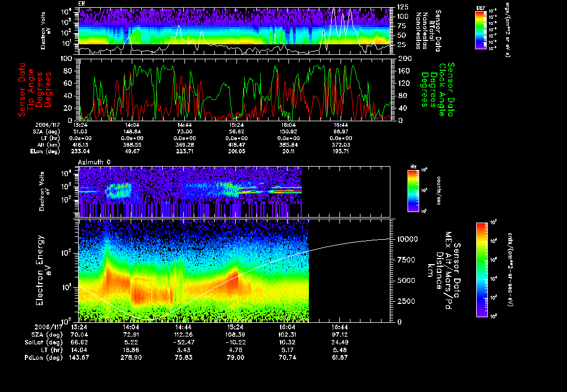Click the ER spectrogram panel with BTotal trace
The width and height of the screenshot is (567, 392).
235,31
